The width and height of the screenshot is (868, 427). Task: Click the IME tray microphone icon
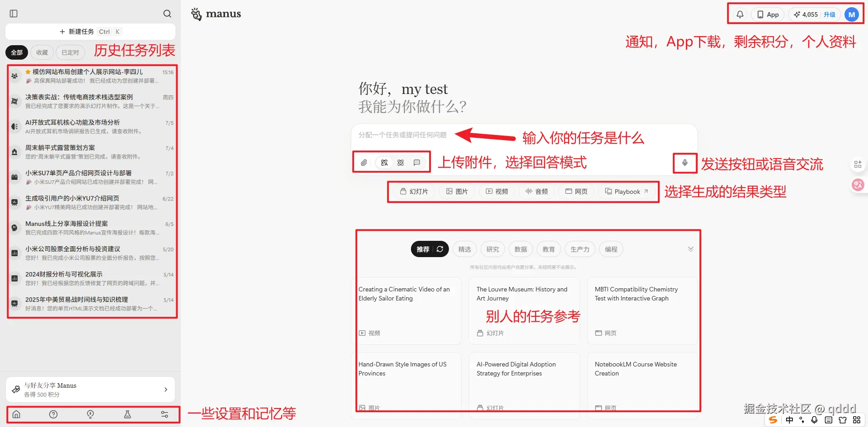click(815, 420)
